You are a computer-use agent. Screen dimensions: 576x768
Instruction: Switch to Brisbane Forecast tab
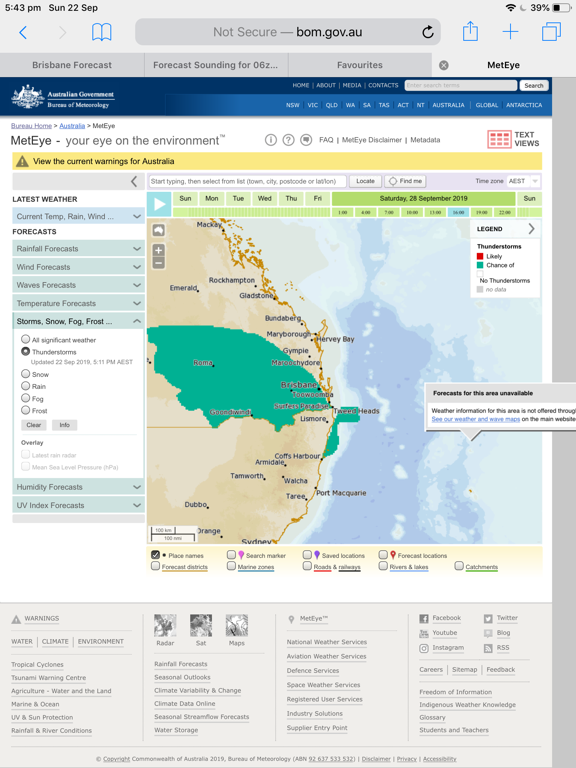click(x=72, y=65)
